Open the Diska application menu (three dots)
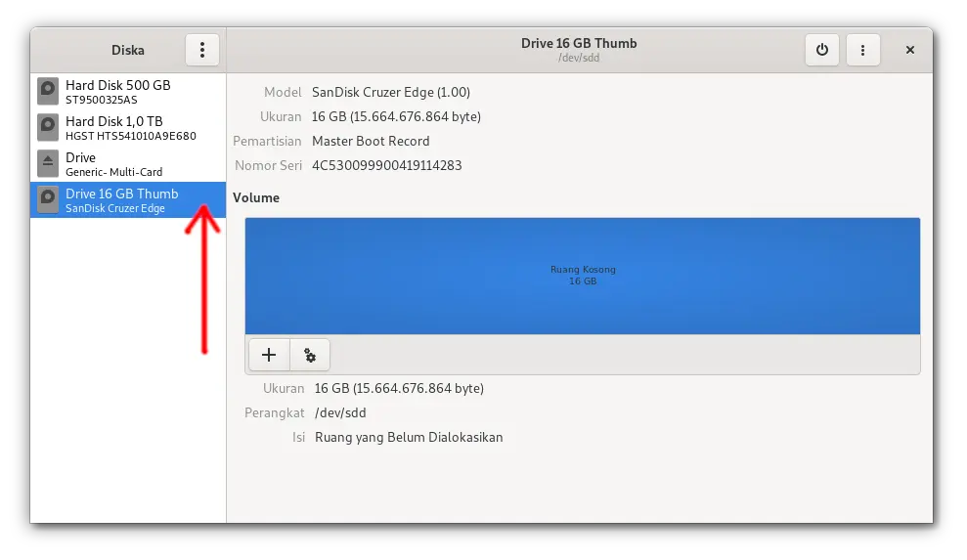This screenshot has height=560, width=967. [202, 50]
